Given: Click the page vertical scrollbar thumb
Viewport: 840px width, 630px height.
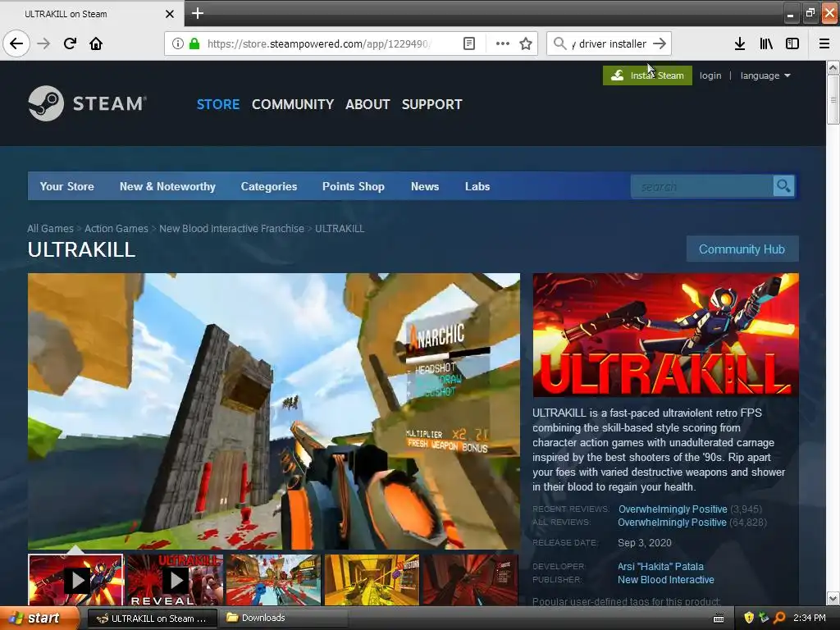Looking at the screenshot, I should click(833, 99).
